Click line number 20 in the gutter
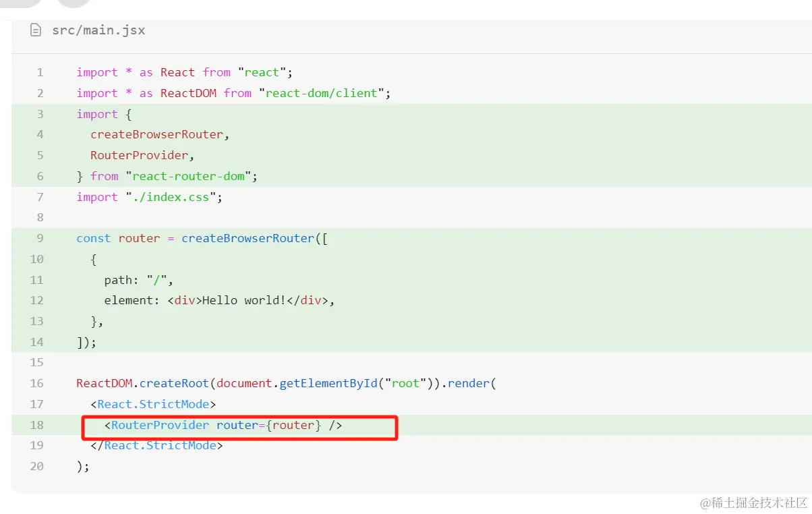This screenshot has height=514, width=812. tap(36, 466)
